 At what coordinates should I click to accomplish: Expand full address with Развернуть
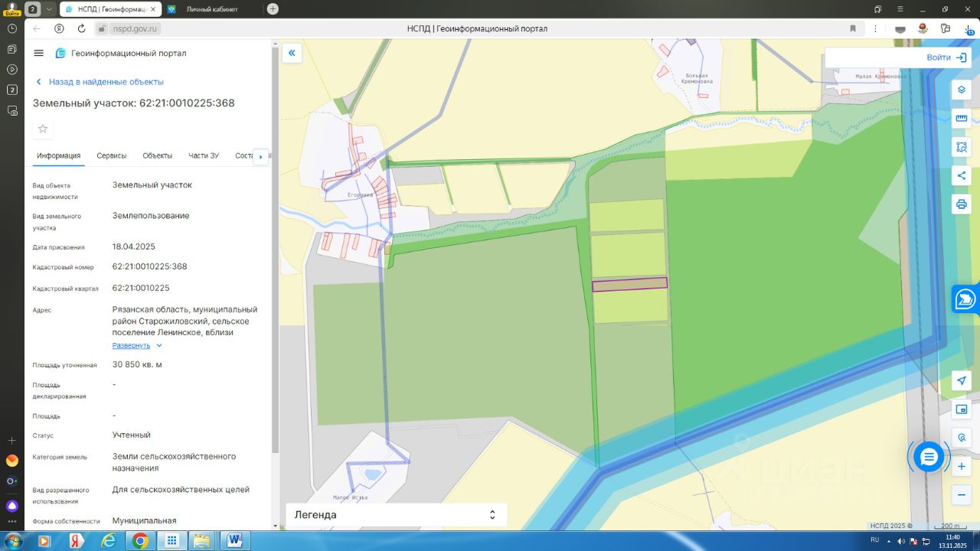point(137,345)
